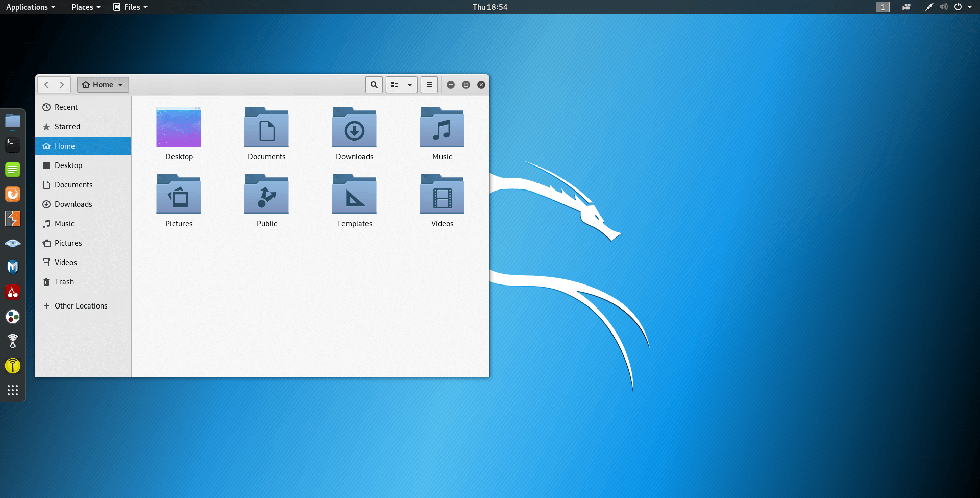The height and width of the screenshot is (498, 980).
Task: Open the Public folder icon
Action: click(x=266, y=194)
